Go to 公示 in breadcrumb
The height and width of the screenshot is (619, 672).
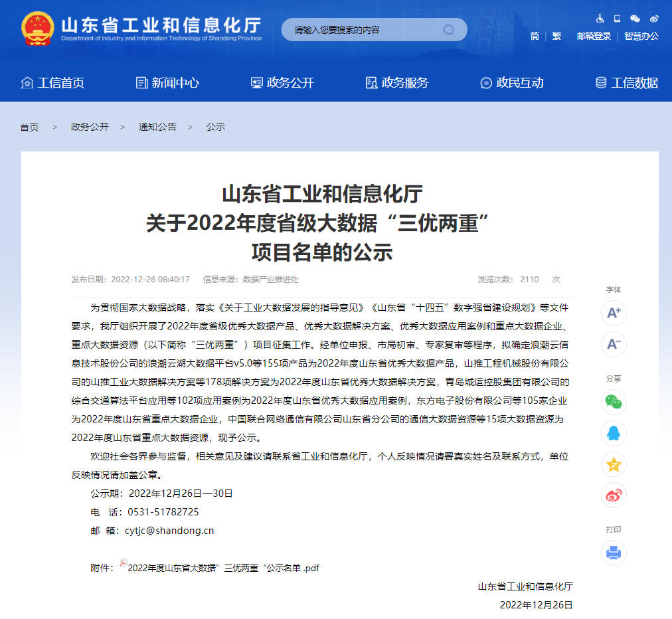pyautogui.click(x=216, y=127)
